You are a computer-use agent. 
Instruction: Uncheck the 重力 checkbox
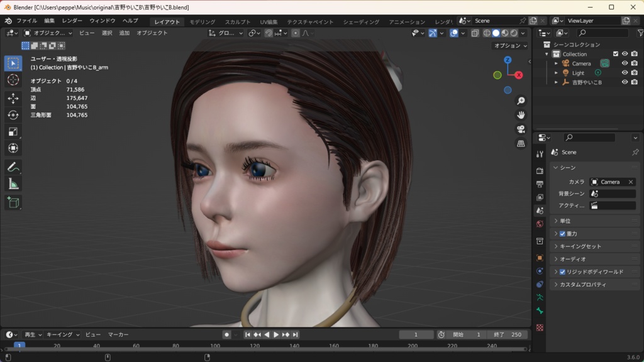(562, 234)
